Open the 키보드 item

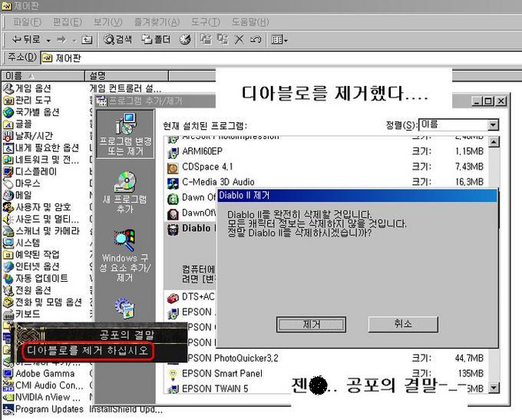[21, 314]
